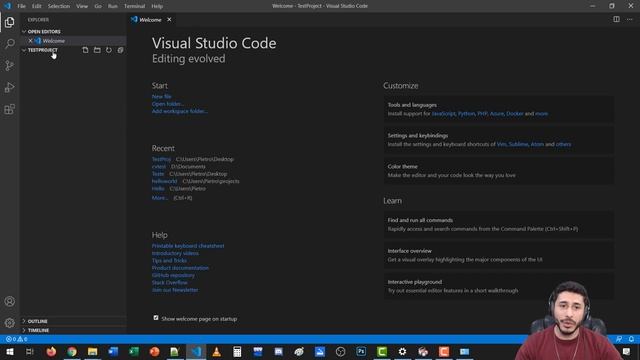640x360 pixels.
Task: Open Printable keyboard cheatsheet link
Action: (x=188, y=246)
